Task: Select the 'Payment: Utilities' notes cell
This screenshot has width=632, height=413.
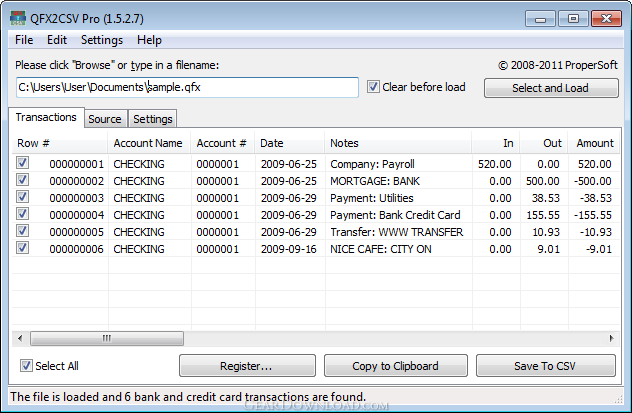Action: pos(372,198)
